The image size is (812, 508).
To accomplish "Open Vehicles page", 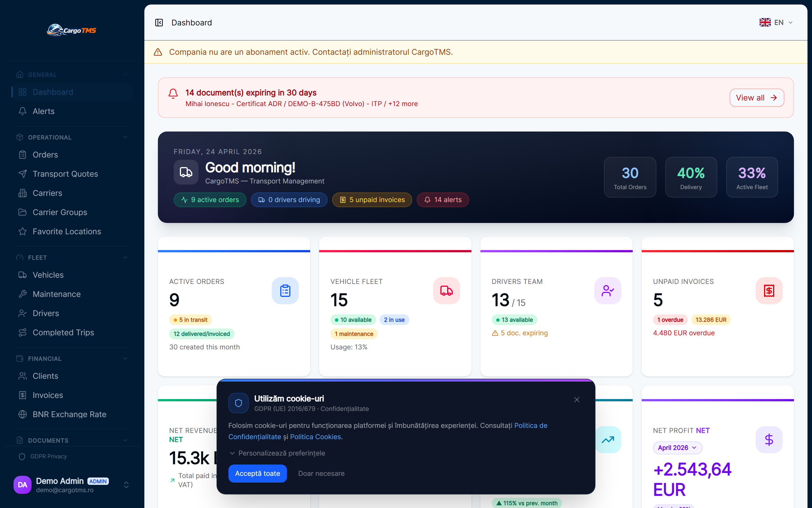I will 72,275.
